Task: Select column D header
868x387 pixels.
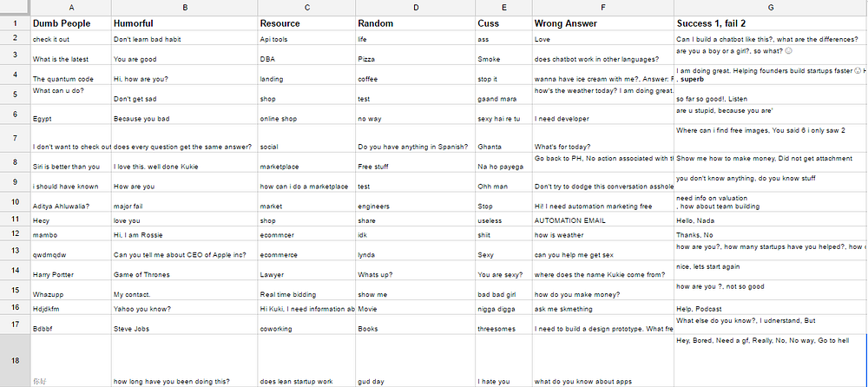Action: point(415,8)
